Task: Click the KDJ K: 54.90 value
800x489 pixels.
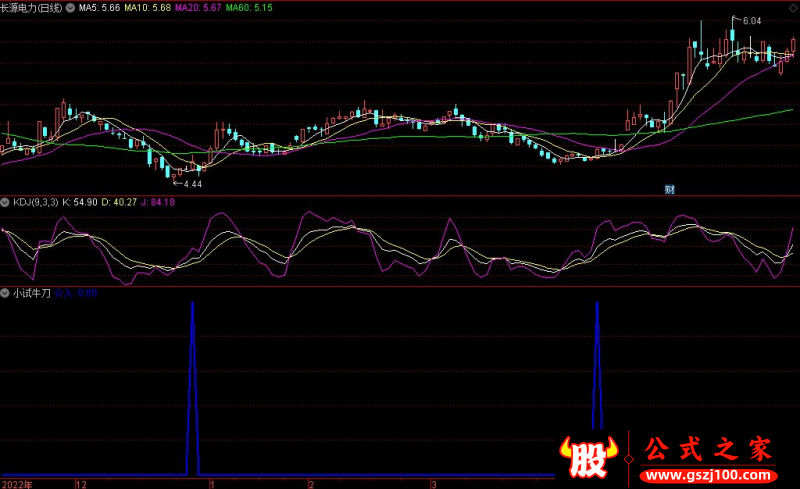Action: pos(80,202)
